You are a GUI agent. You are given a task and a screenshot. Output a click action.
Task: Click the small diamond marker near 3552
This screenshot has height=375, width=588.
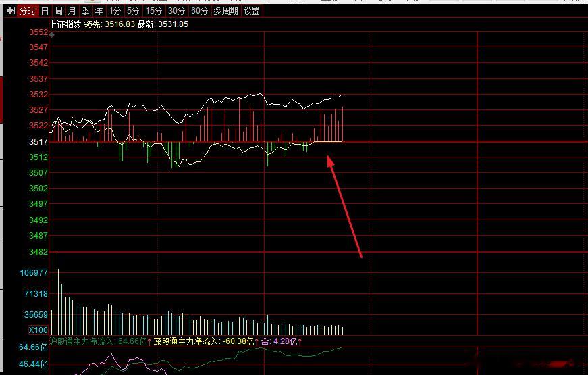(x=52, y=35)
